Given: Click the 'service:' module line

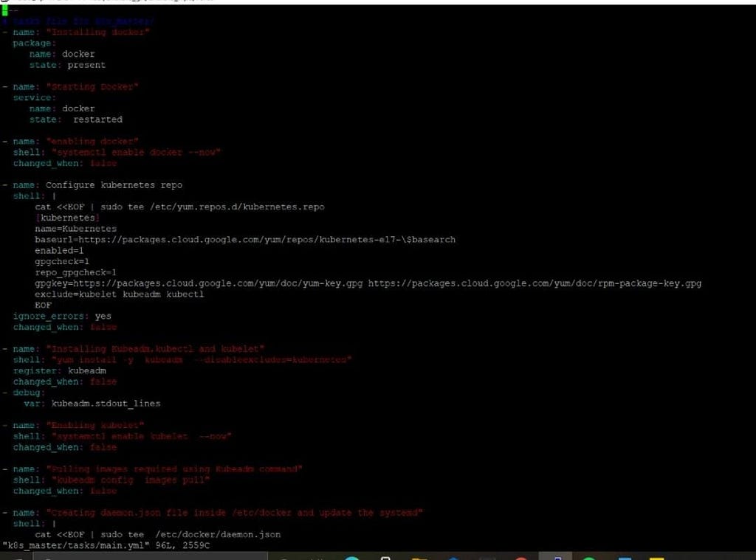Looking at the screenshot, I should pyautogui.click(x=34, y=98).
